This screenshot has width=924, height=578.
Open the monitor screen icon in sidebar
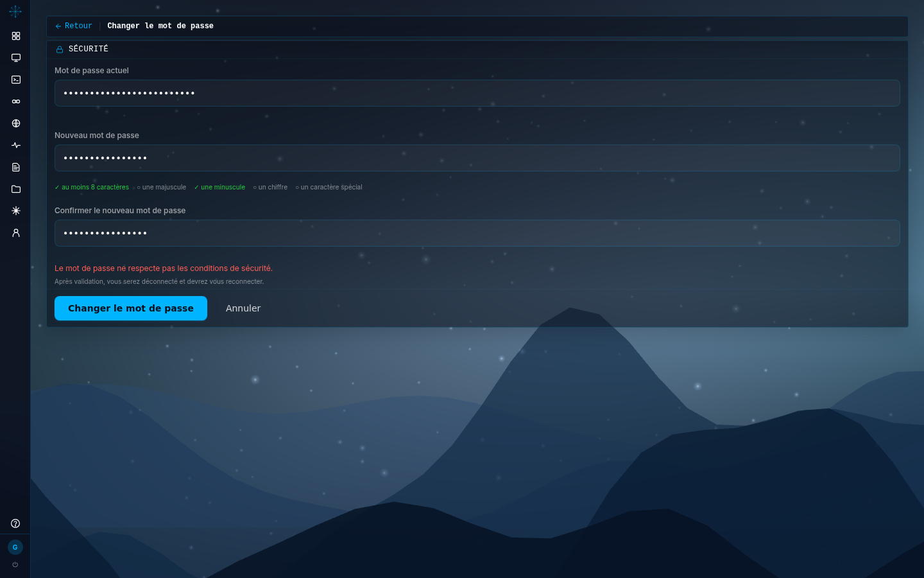[16, 58]
